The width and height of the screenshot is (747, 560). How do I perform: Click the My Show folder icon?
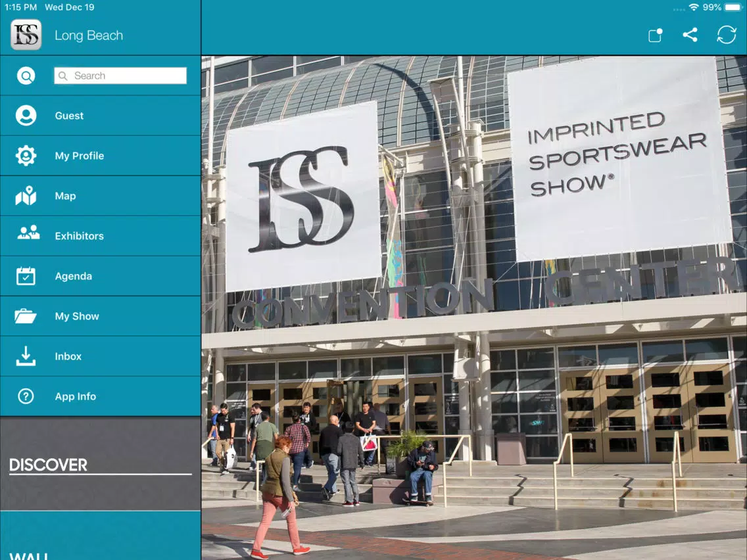pos(26,315)
